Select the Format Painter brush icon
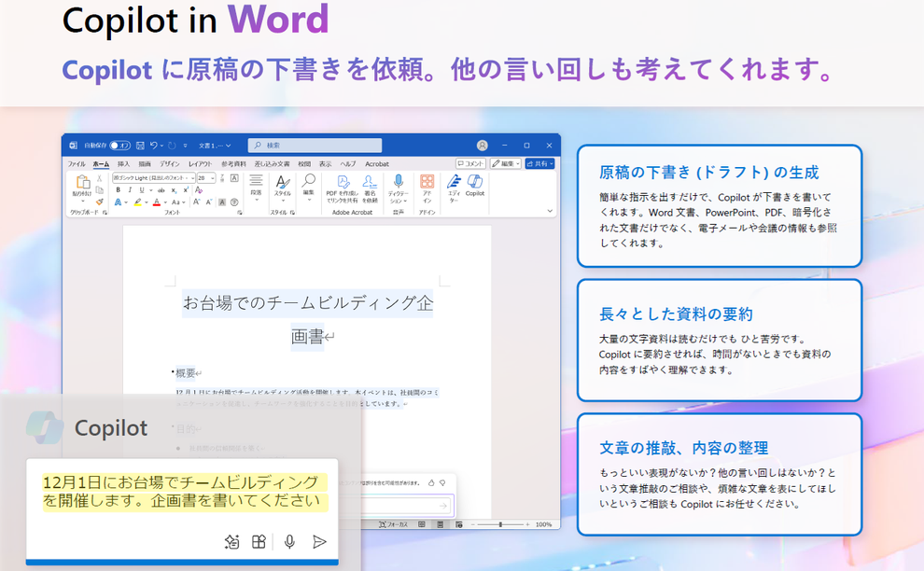Screen dimensions: 924x571 pyautogui.click(x=100, y=202)
